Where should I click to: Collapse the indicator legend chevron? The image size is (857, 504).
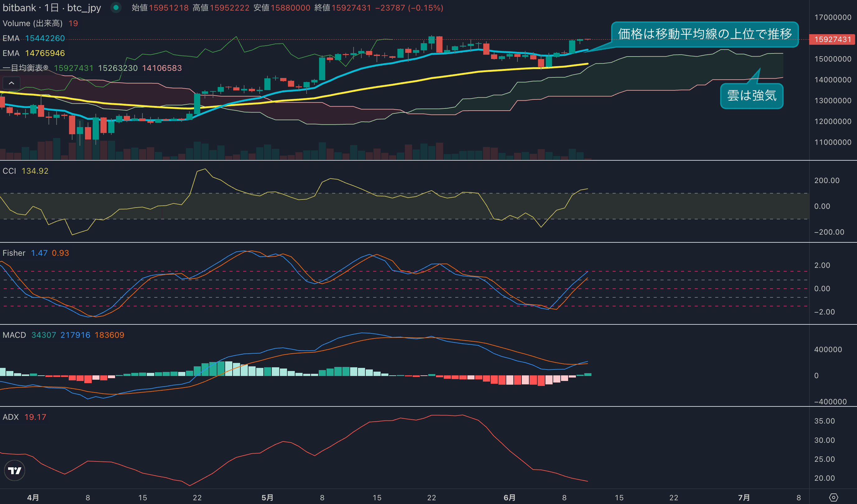click(11, 83)
